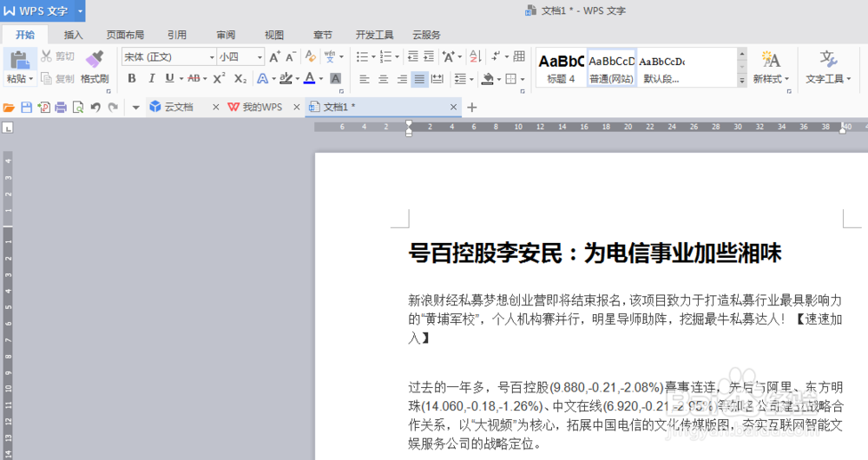This screenshot has height=460, width=868.
Task: Click the decrease indent icon
Action: [413, 56]
